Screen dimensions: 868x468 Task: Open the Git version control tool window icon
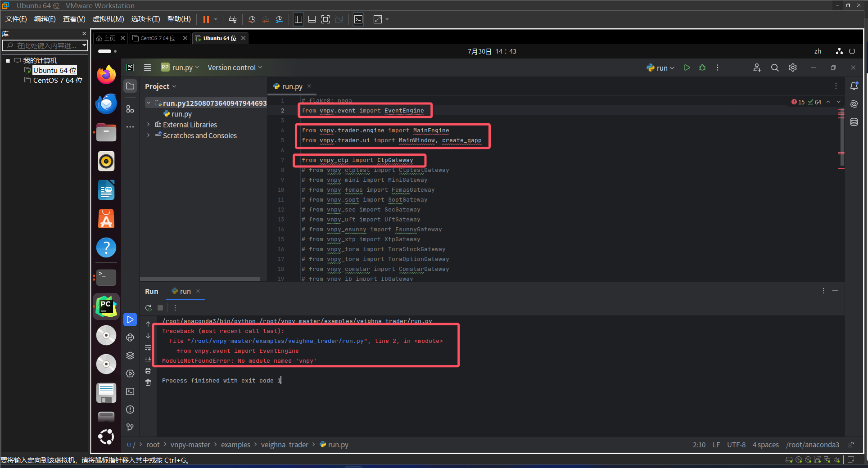(130, 427)
